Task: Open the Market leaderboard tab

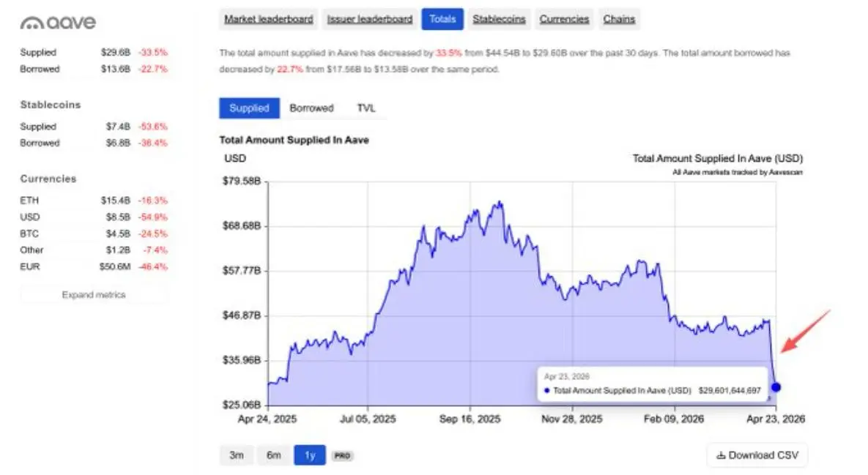Action: (x=269, y=19)
